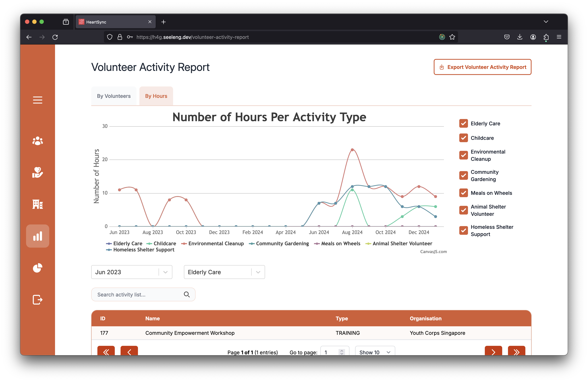This screenshot has width=588, height=382.
Task: Open the volunteers group icon page
Action: click(37, 141)
